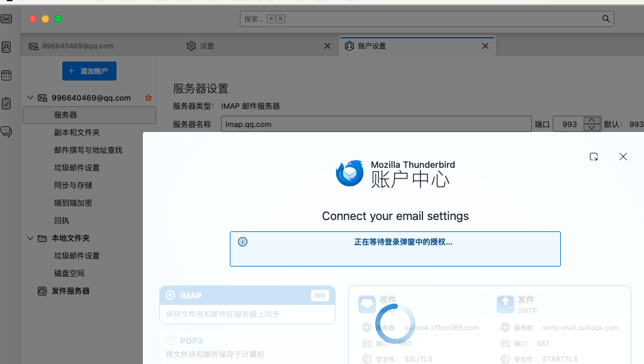Click the port number field 993
The image size is (644, 364).
(568, 124)
